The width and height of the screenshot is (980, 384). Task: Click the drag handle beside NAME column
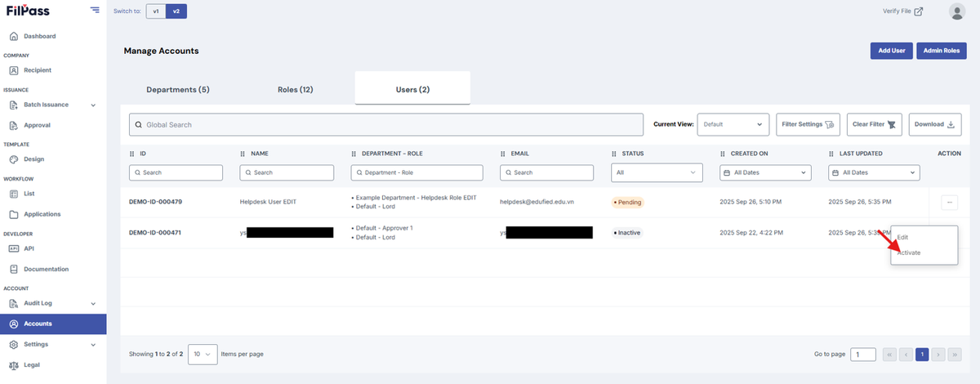click(x=243, y=154)
